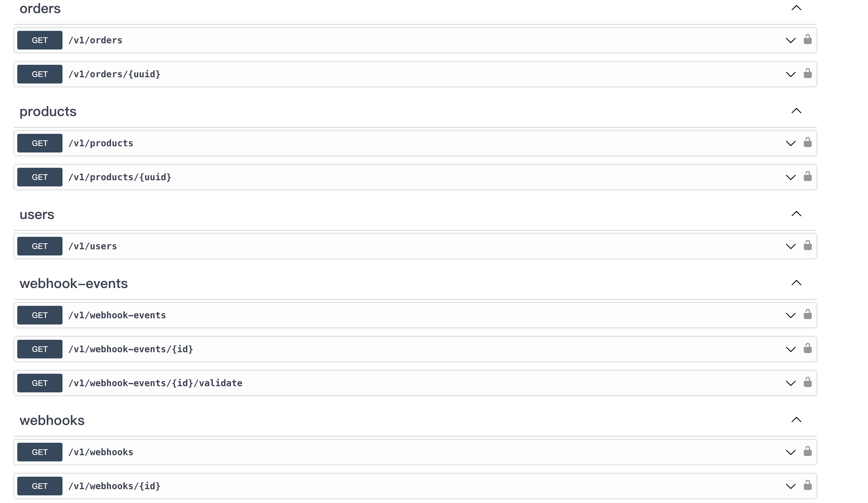Click lock icon for /v1/products/{uuid}
Screen dimensions: 868x503
(807, 177)
